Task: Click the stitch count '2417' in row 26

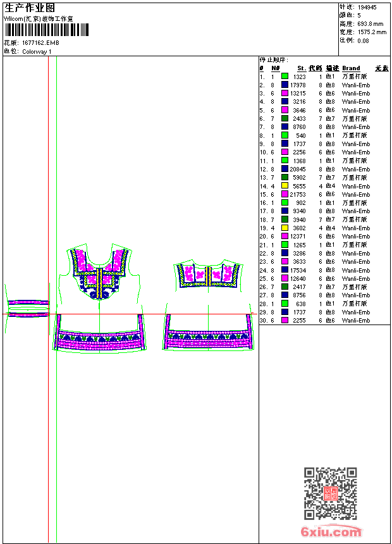Action: click(x=299, y=287)
